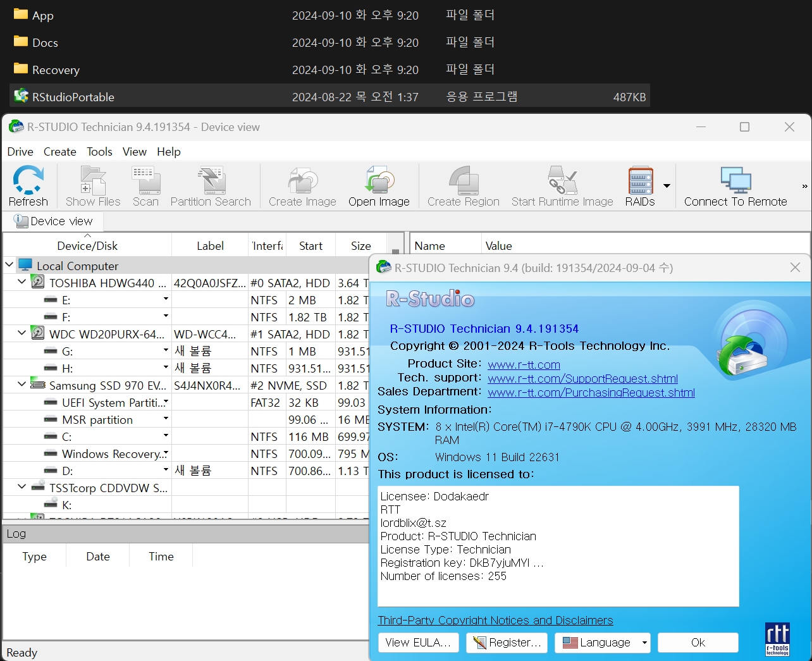Open Third-Party Copyright Notices and Disclaimers link
This screenshot has width=812, height=661.
pyautogui.click(x=495, y=621)
